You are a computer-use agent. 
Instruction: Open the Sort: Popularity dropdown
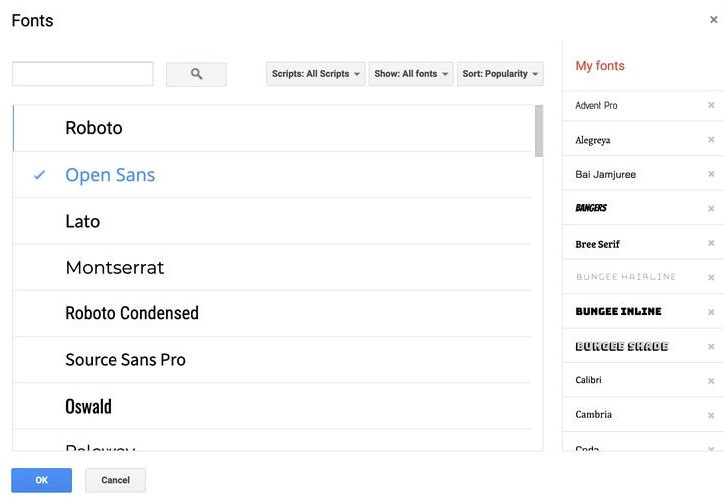(x=500, y=74)
